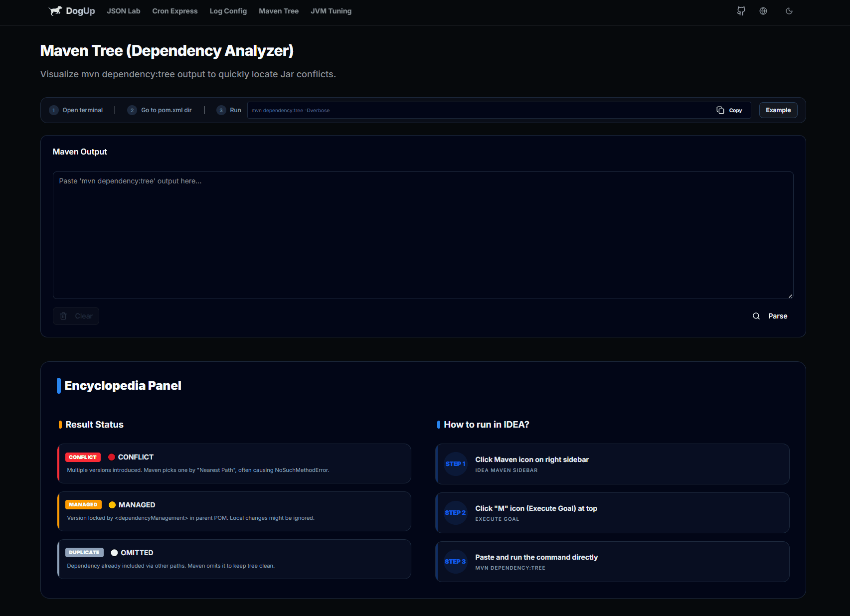Click the Copy button
850x616 pixels.
tap(730, 110)
